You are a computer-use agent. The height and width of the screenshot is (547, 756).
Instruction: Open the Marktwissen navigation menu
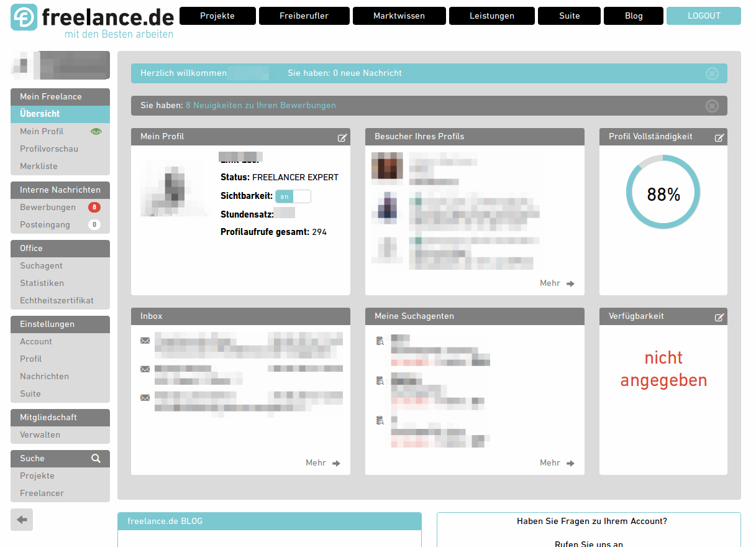click(399, 16)
